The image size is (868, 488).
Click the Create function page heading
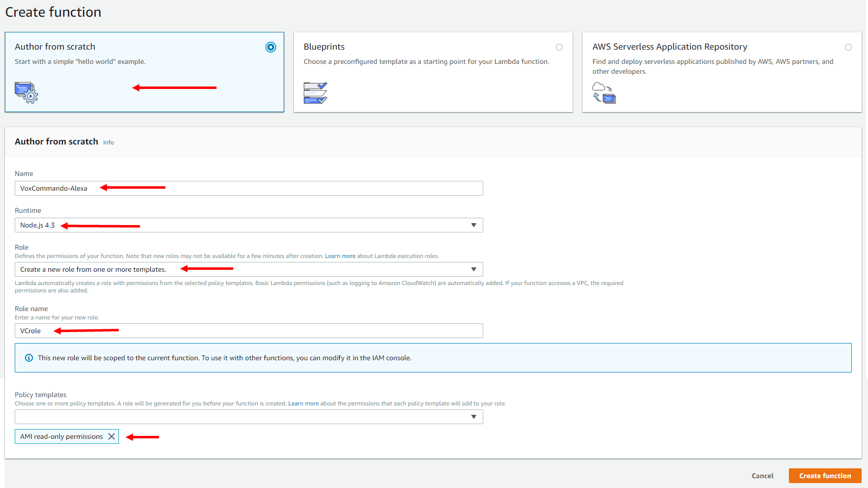coord(53,12)
